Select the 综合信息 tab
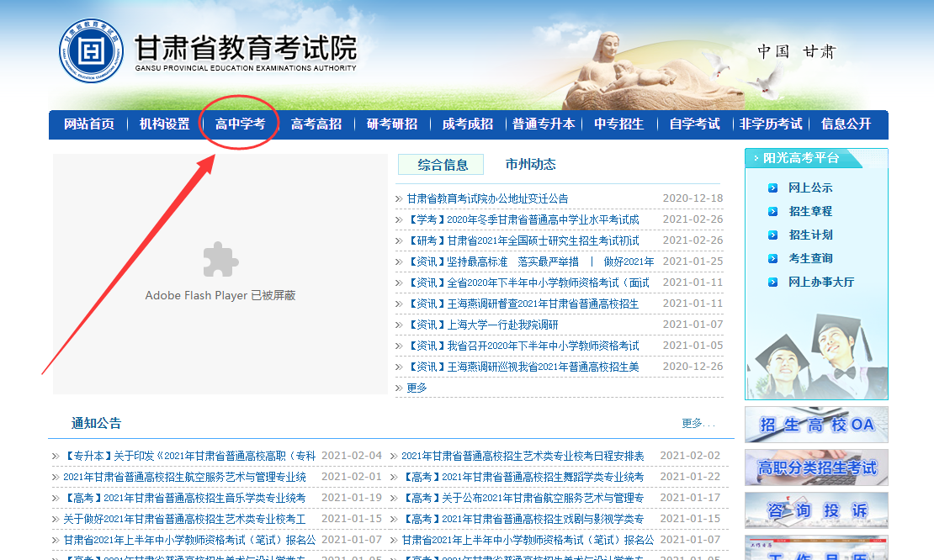This screenshot has width=934, height=560. pos(443,165)
